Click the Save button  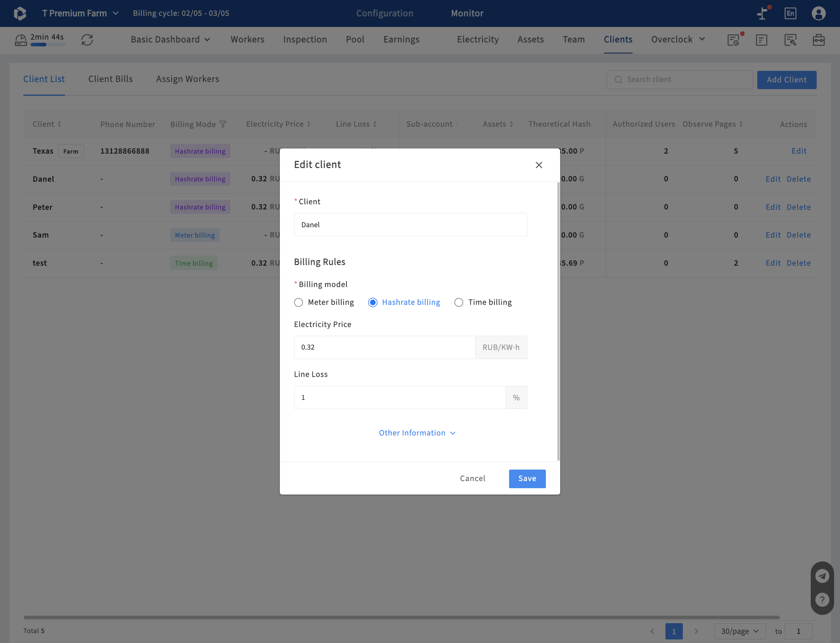click(x=527, y=479)
